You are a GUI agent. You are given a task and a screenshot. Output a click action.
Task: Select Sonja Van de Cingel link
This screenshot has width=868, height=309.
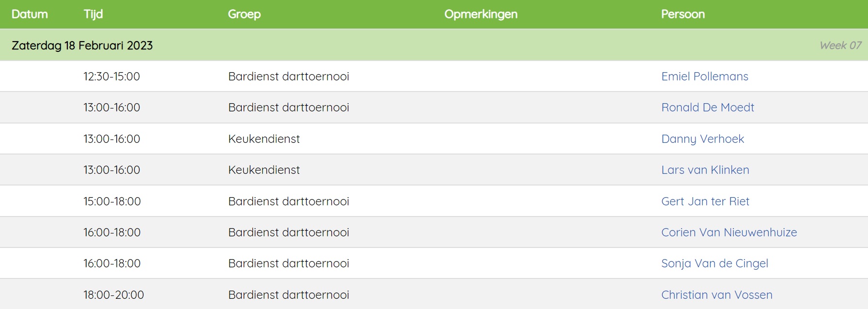click(x=714, y=263)
